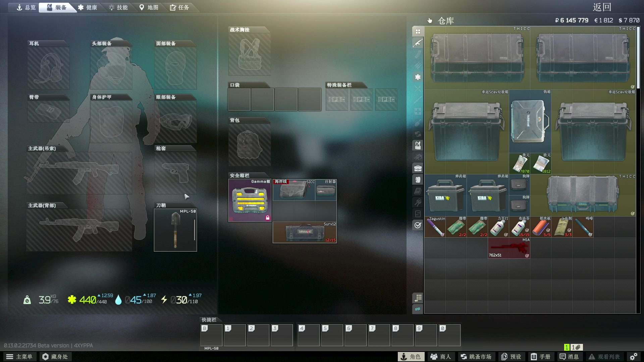Switch to the 技能 skills tab
This screenshot has width=644, height=362.
click(118, 7)
